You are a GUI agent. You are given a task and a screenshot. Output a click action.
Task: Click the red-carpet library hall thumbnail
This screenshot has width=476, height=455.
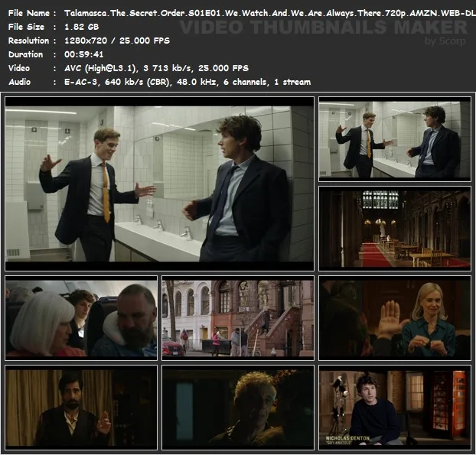coord(394,227)
